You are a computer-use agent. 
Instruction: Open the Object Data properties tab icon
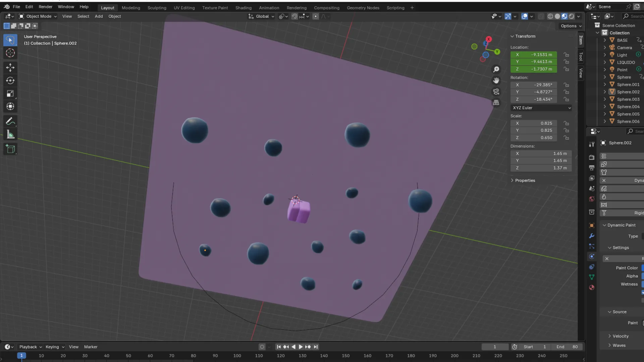pyautogui.click(x=592, y=277)
